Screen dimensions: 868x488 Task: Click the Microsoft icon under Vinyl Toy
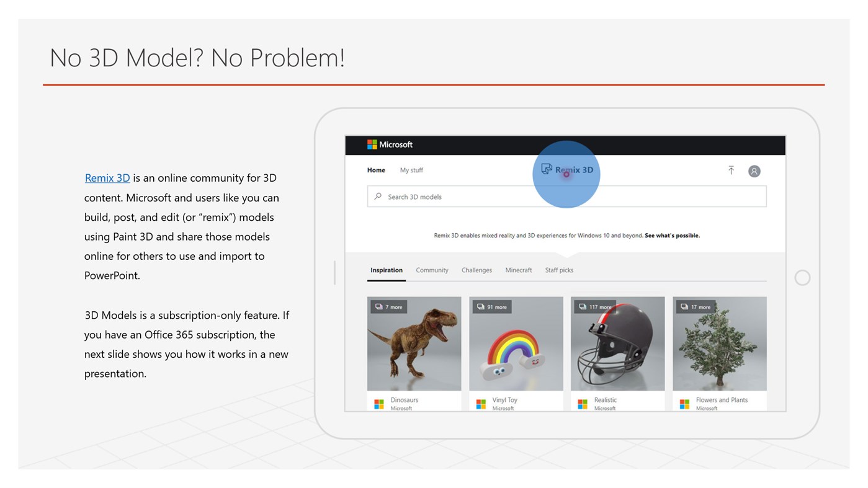(x=481, y=403)
